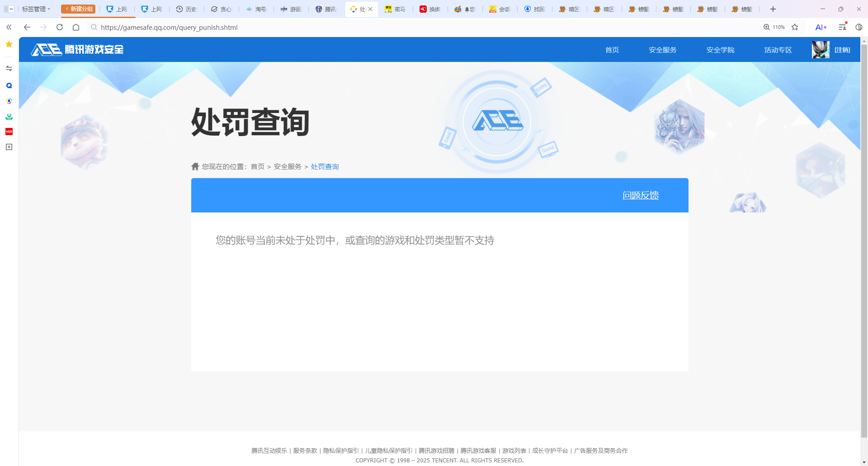Add a new sidebar app with plus icon
Screen dimensions: 868x466
click(9, 147)
